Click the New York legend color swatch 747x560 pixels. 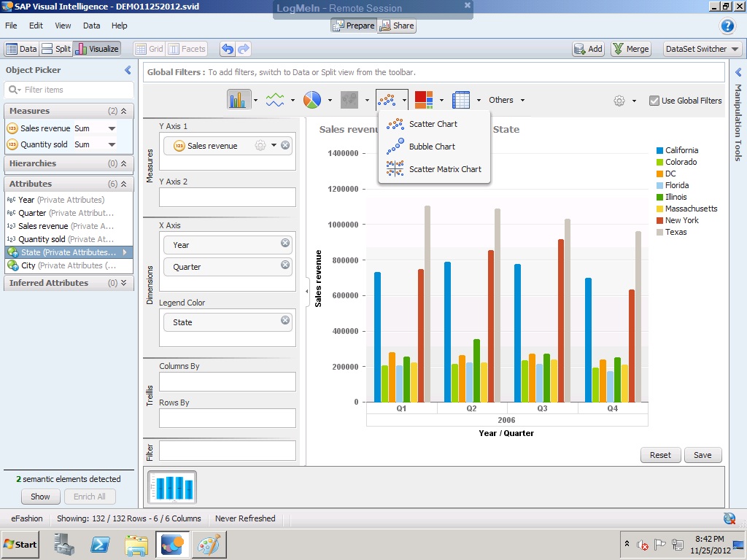(x=659, y=220)
